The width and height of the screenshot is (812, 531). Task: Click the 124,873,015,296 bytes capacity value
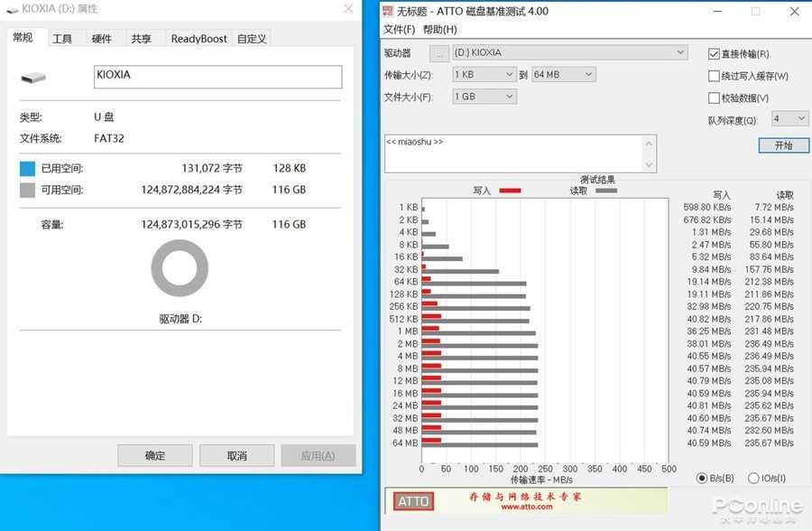point(191,225)
